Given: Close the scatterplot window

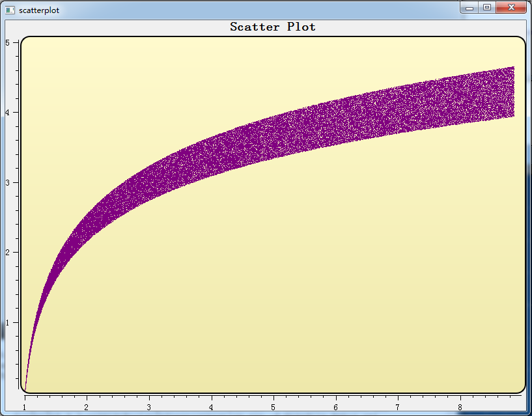Looking at the screenshot, I should tap(511, 7).
